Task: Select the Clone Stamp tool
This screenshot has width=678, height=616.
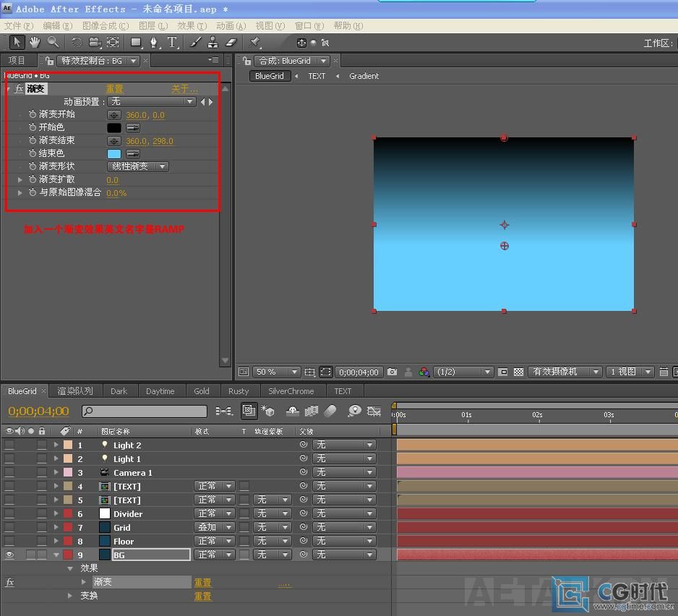Action: pyautogui.click(x=213, y=43)
